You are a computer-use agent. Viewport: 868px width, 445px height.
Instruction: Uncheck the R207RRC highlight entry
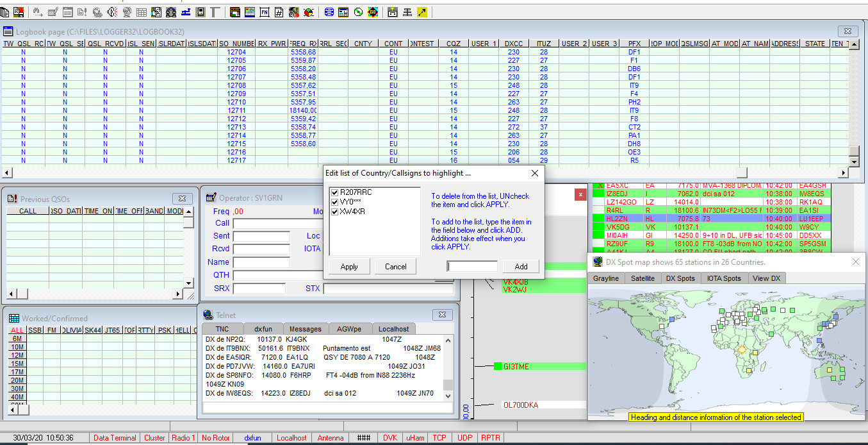334,192
